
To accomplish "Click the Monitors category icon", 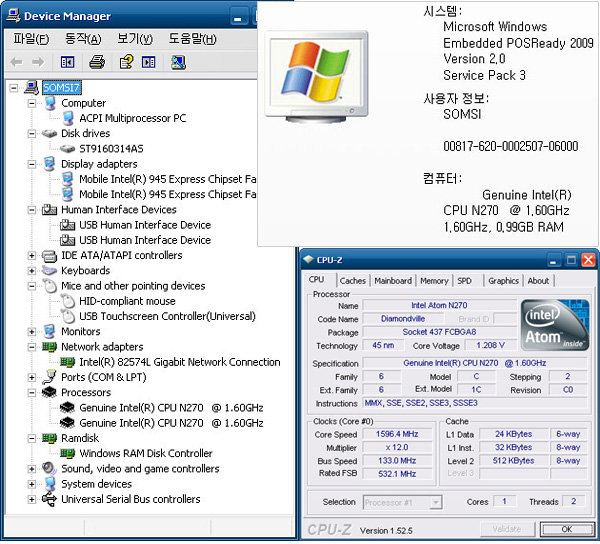I will (x=49, y=331).
